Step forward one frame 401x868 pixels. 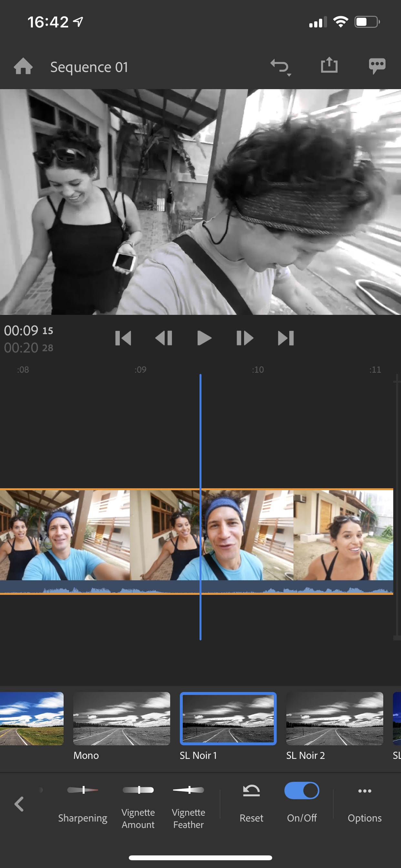245,338
